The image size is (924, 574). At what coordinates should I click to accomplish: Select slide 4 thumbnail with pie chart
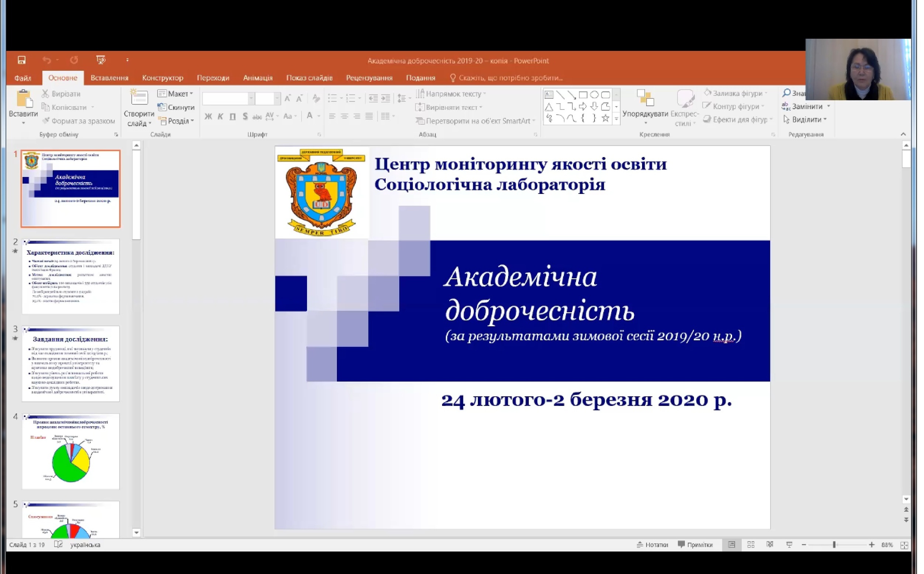point(71,451)
